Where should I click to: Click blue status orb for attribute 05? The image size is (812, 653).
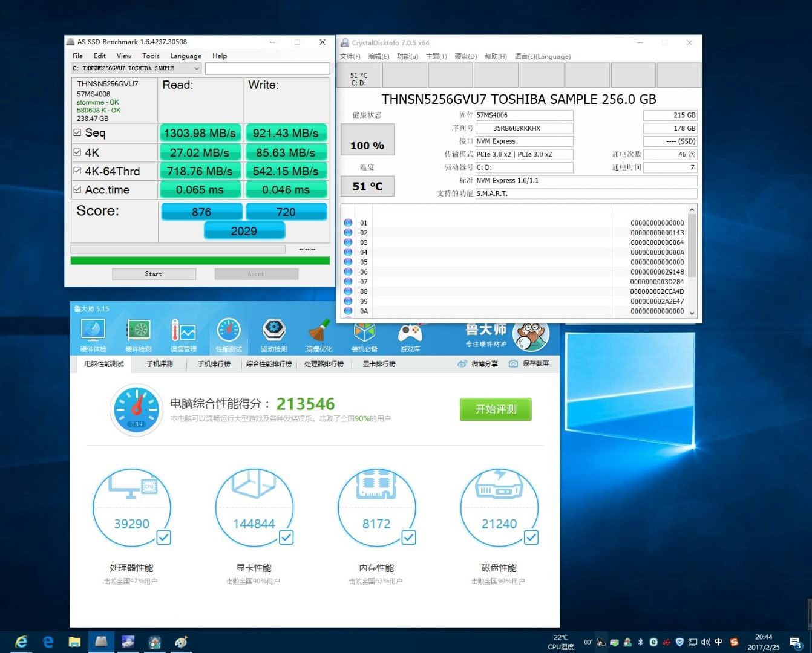[x=348, y=262]
